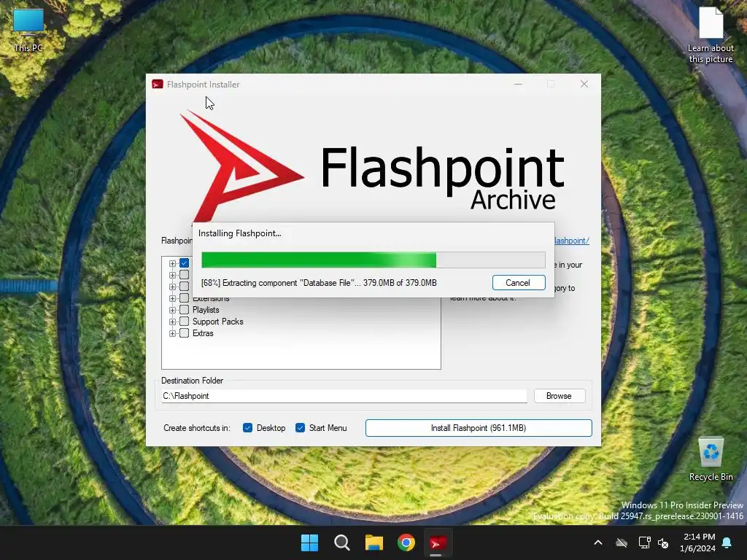The width and height of the screenshot is (747, 560).
Task: Select the Recycle Bin desktop icon
Action: 711,459
